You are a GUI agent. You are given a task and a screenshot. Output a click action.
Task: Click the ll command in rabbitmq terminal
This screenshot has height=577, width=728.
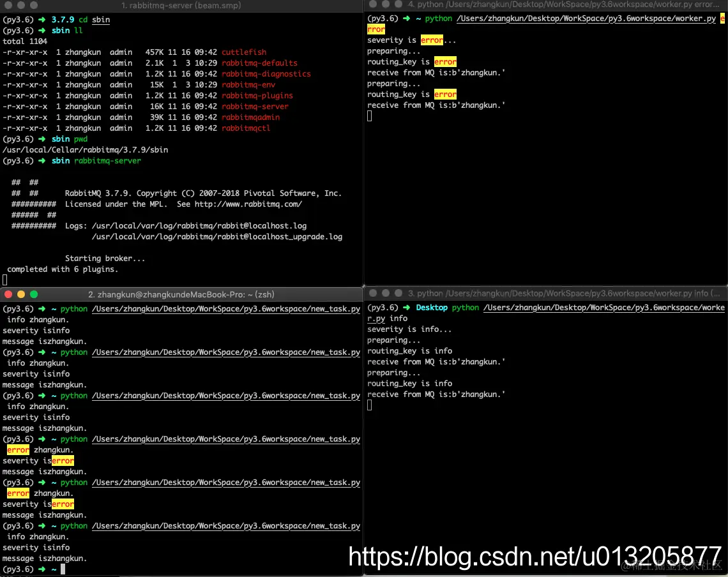click(79, 31)
